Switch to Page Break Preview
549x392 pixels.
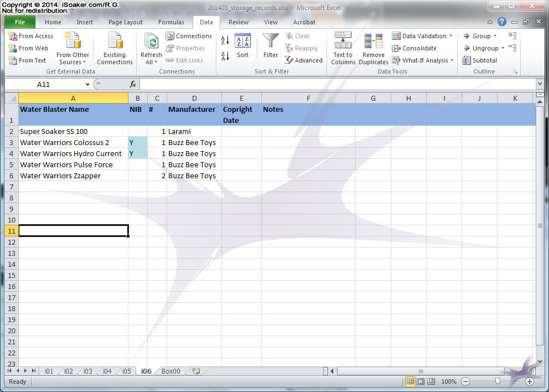click(431, 382)
